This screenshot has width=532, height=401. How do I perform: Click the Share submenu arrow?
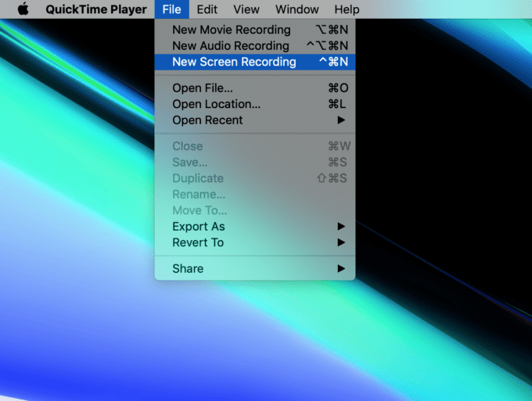(x=341, y=268)
